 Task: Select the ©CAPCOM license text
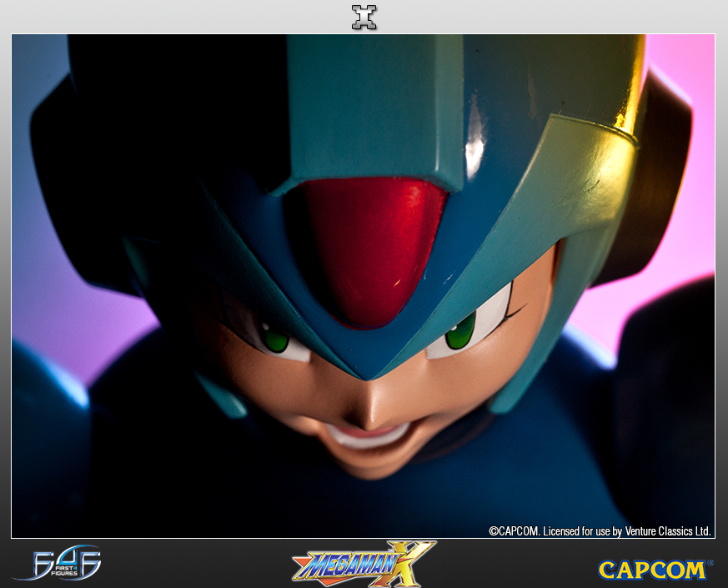click(600, 531)
